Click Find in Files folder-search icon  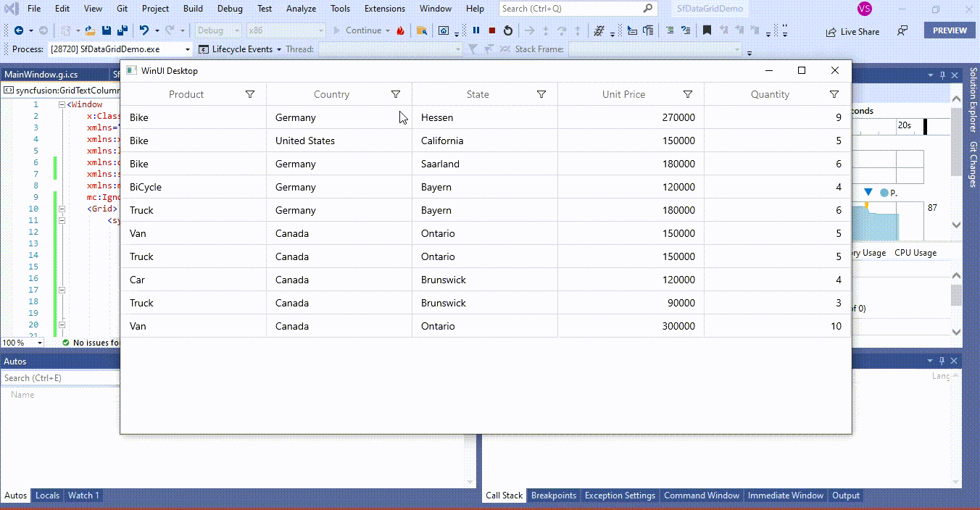click(421, 30)
